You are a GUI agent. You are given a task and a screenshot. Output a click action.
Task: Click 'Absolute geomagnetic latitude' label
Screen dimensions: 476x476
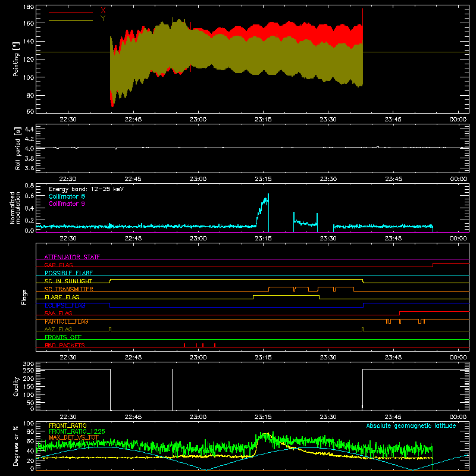point(411,425)
